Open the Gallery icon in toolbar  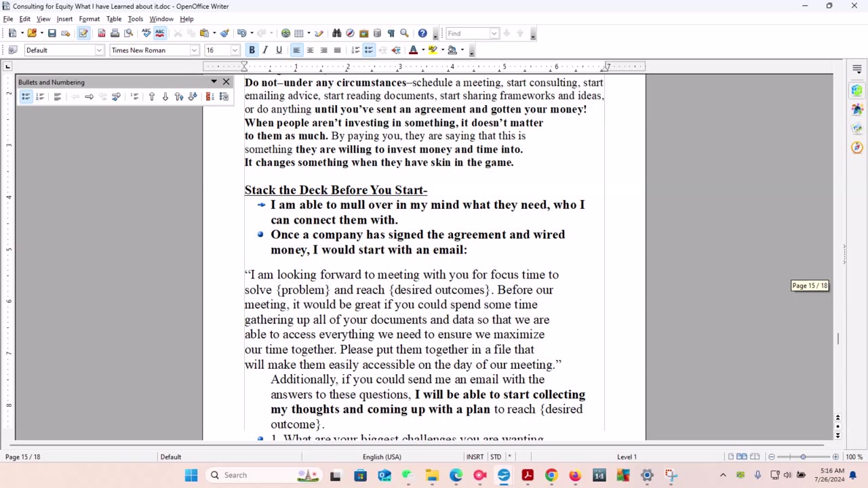click(x=363, y=33)
